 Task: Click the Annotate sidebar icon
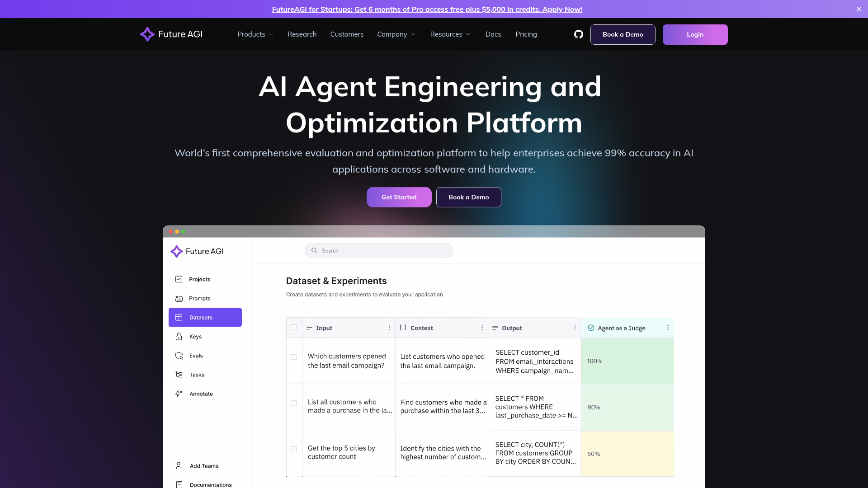(179, 394)
